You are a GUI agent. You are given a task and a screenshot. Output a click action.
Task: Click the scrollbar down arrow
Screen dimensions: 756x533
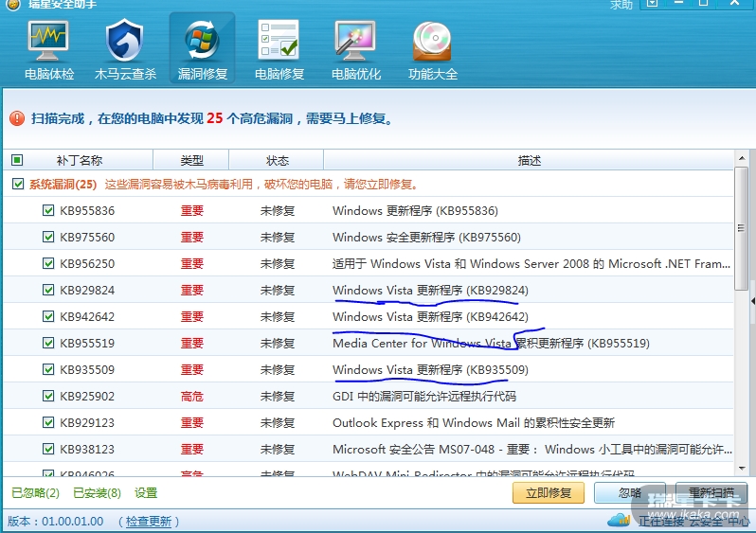tap(742, 468)
